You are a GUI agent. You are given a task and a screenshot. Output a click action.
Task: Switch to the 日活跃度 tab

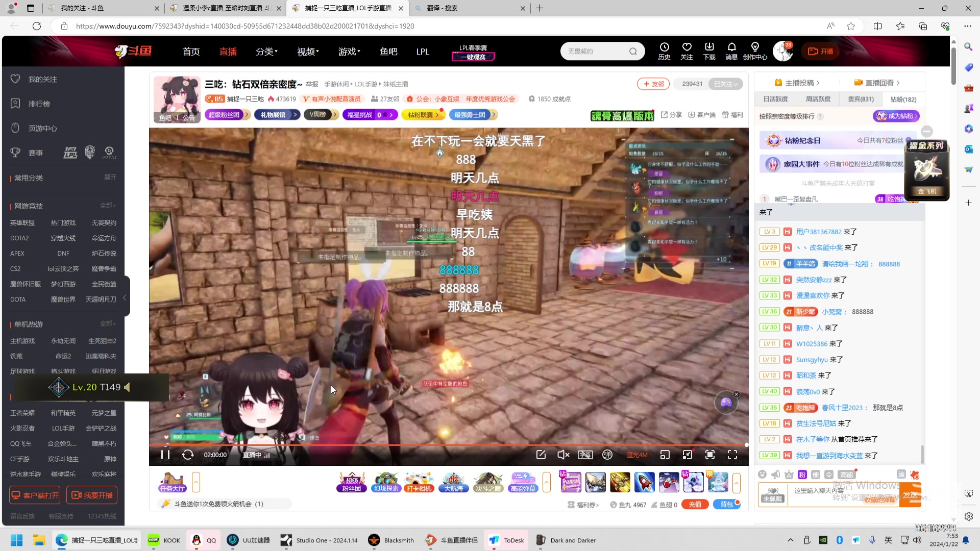coord(775,99)
